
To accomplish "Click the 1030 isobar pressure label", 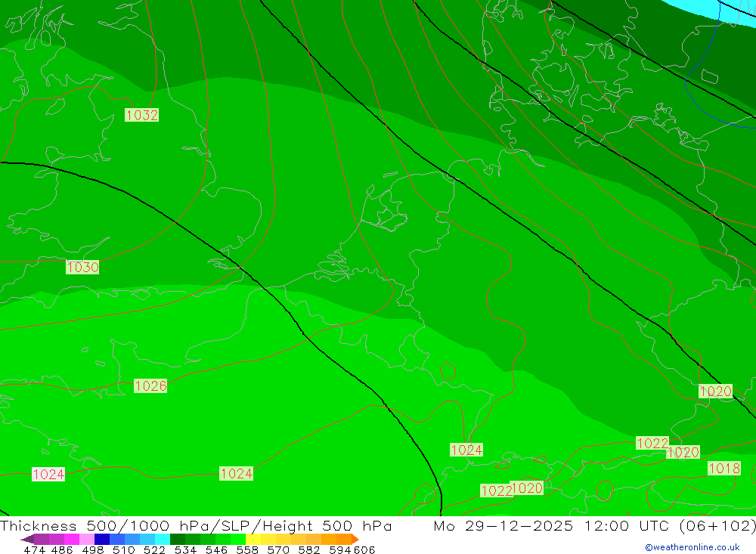I will tap(82, 267).
